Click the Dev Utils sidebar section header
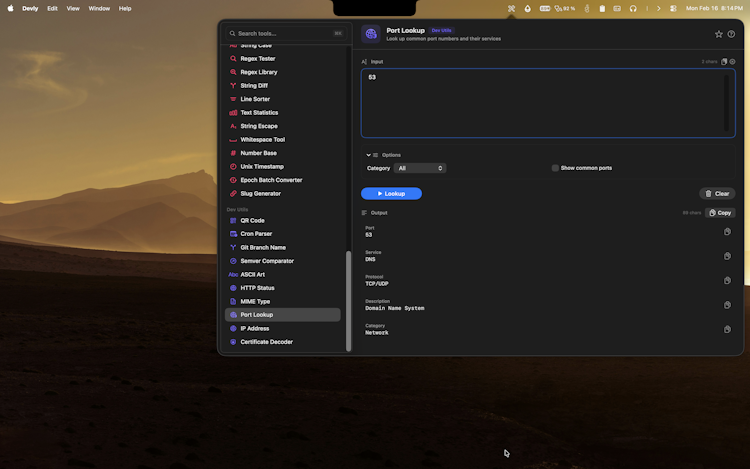 point(237,209)
